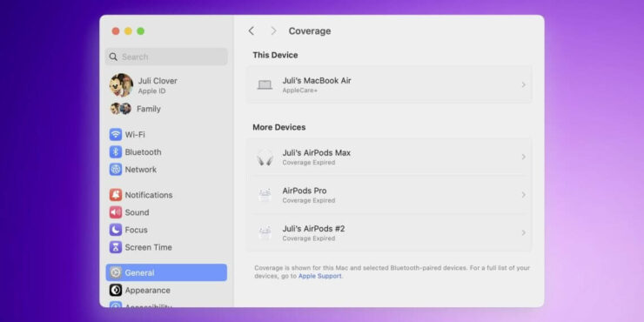Open Family sharing settings
644x322 pixels.
pos(166,109)
